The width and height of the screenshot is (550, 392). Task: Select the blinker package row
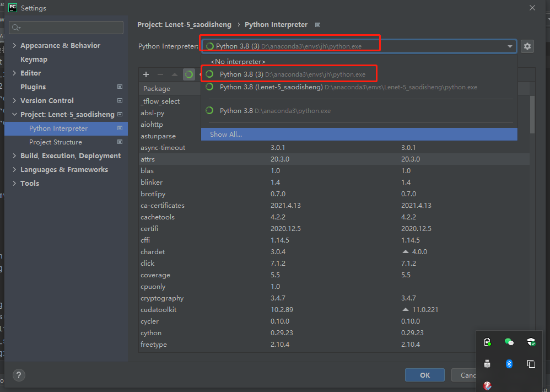point(335,182)
